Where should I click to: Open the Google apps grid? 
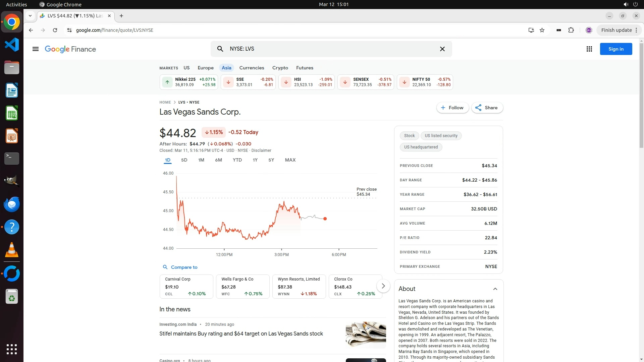click(x=589, y=49)
